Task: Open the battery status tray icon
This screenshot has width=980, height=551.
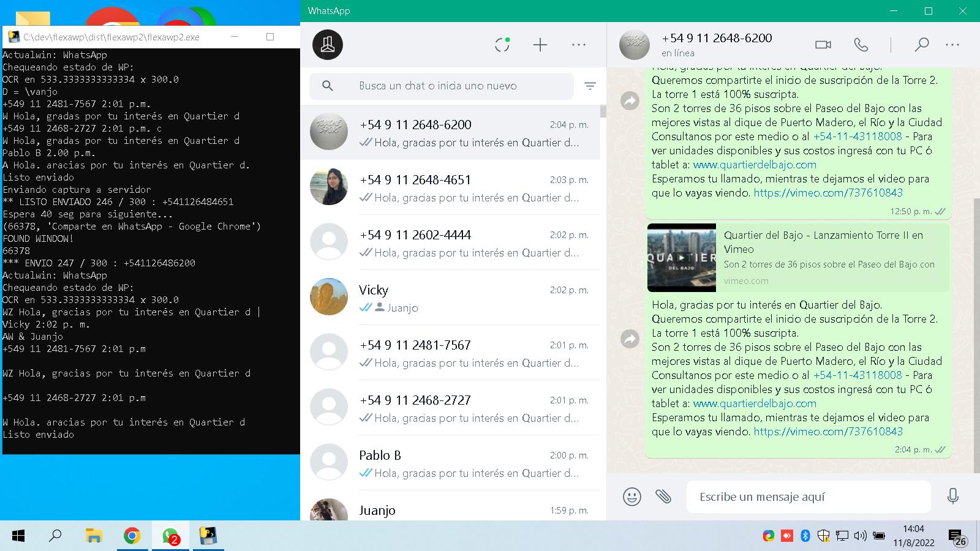Action: point(879,536)
